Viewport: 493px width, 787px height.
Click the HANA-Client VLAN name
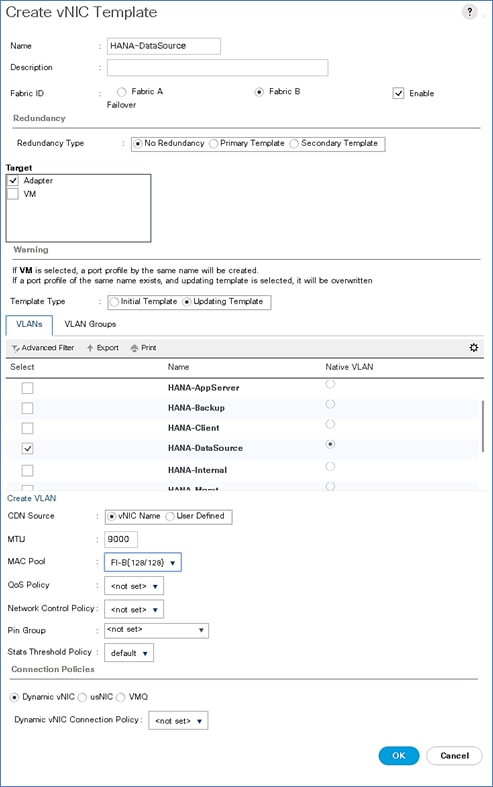click(x=194, y=428)
